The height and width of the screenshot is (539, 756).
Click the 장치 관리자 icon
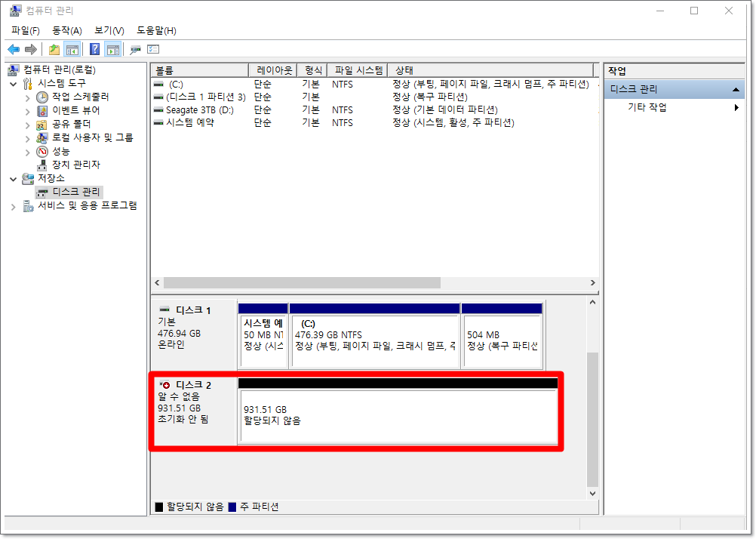(x=42, y=165)
